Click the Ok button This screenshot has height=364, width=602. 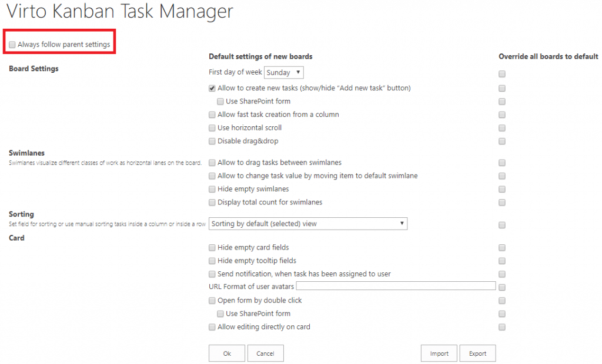(227, 353)
